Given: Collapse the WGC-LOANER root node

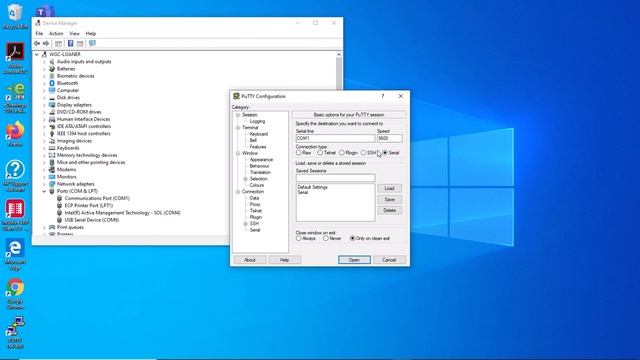Looking at the screenshot, I should (37, 54).
